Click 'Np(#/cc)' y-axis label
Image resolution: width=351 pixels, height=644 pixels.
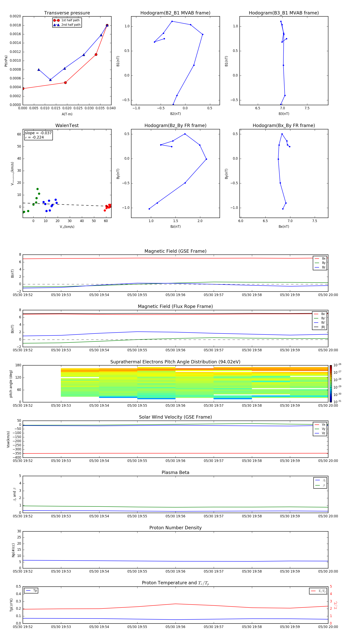pos(13,550)
